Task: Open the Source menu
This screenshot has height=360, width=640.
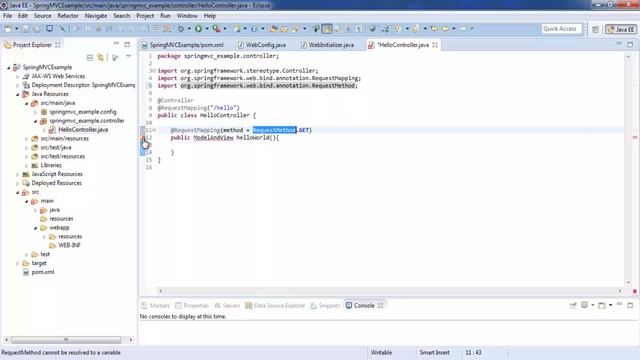Action: (x=42, y=16)
